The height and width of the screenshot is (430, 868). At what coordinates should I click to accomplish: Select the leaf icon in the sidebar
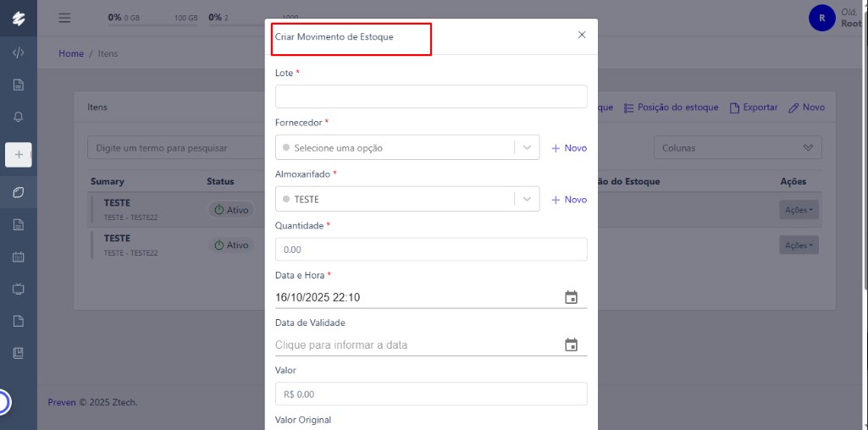coord(19,193)
